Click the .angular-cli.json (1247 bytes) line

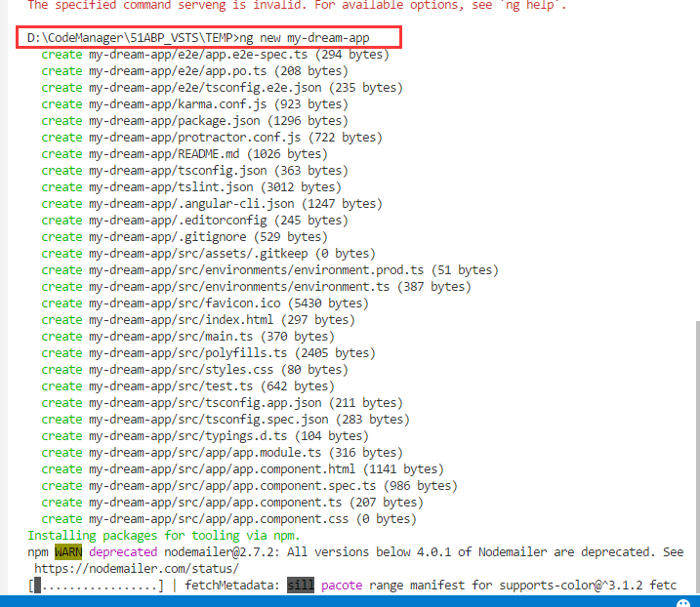coord(212,204)
